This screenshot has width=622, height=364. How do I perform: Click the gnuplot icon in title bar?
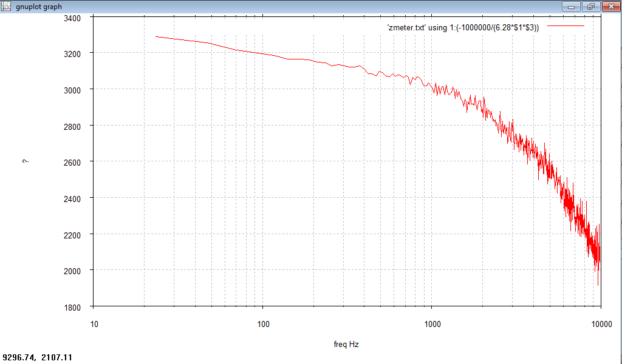click(x=6, y=6)
